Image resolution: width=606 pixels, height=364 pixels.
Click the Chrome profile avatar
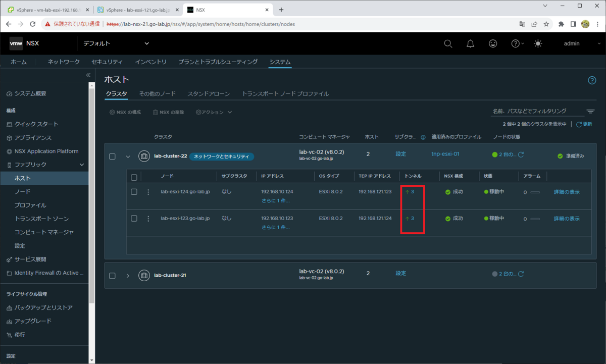(x=585, y=24)
